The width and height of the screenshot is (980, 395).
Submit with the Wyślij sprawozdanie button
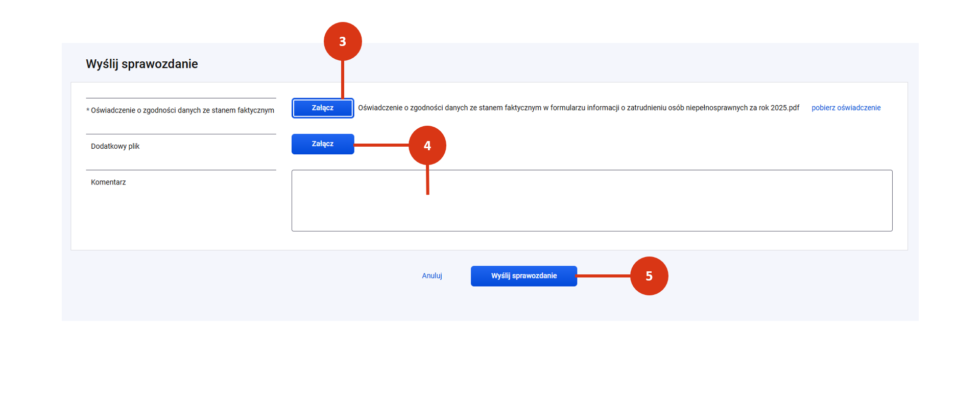(523, 276)
